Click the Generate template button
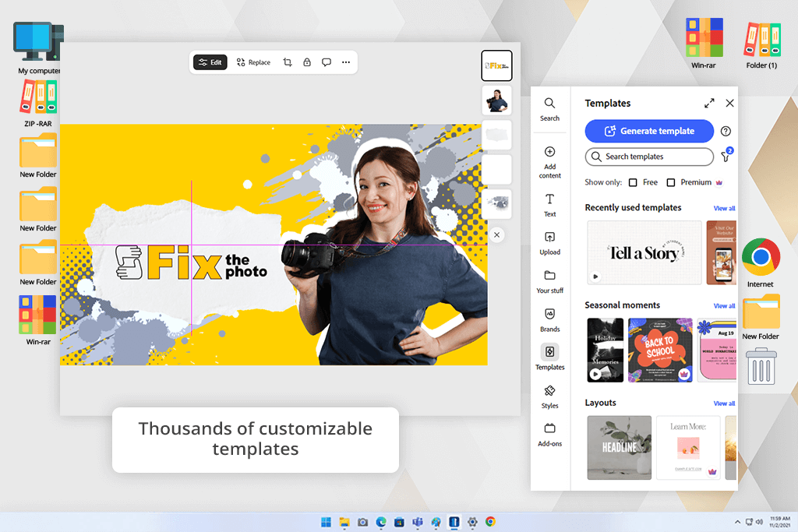Screen dimensions: 798x532 coord(649,131)
